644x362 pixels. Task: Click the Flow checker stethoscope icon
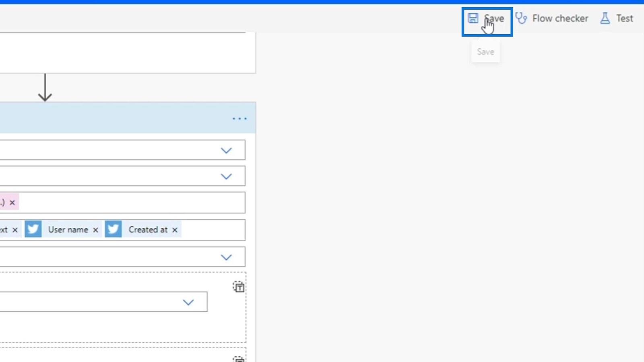[x=521, y=19]
